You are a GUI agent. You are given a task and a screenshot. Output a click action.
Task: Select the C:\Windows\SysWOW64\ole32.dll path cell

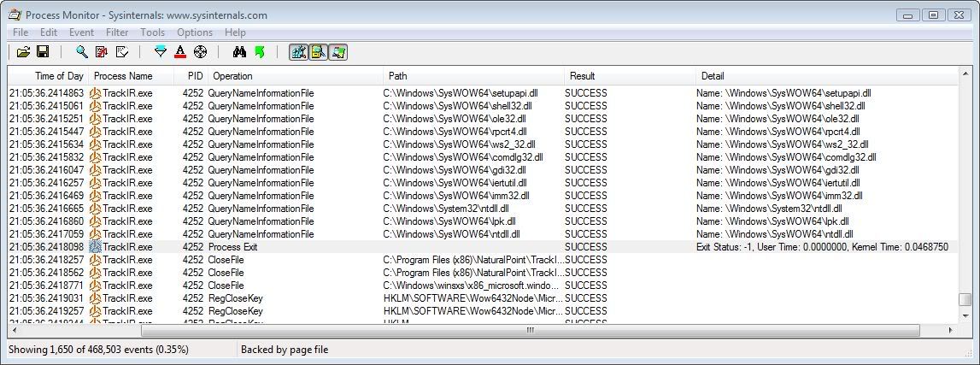coord(454,119)
